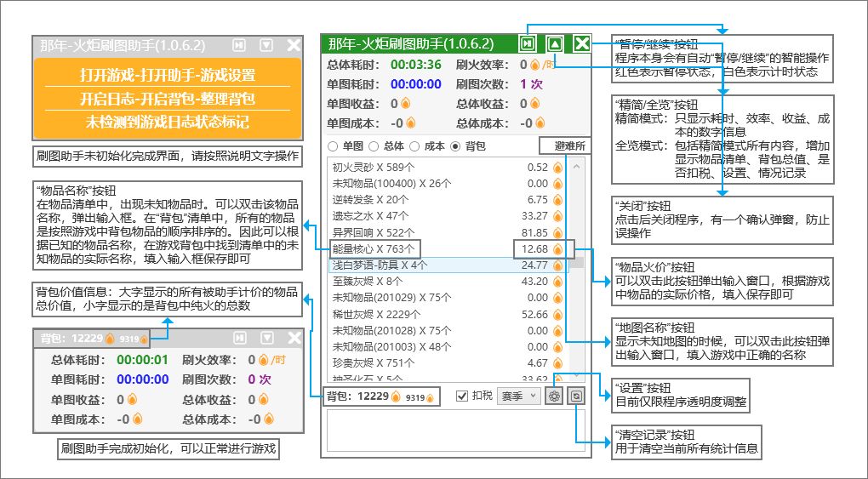
Task: Click flame icon beside 81.85 异界回响 price
Action: pyautogui.click(x=557, y=232)
